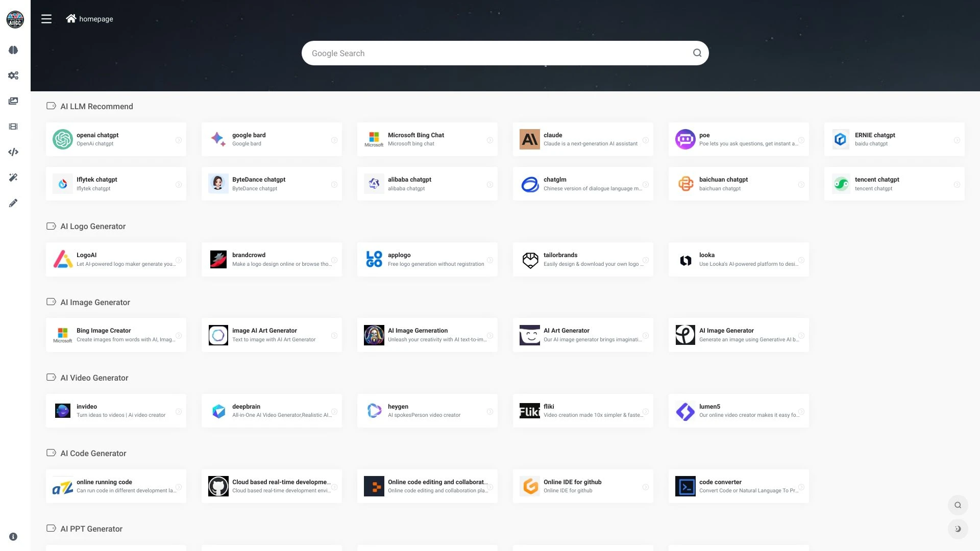
Task: Click the AIGC logo in the top corner
Action: [15, 19]
